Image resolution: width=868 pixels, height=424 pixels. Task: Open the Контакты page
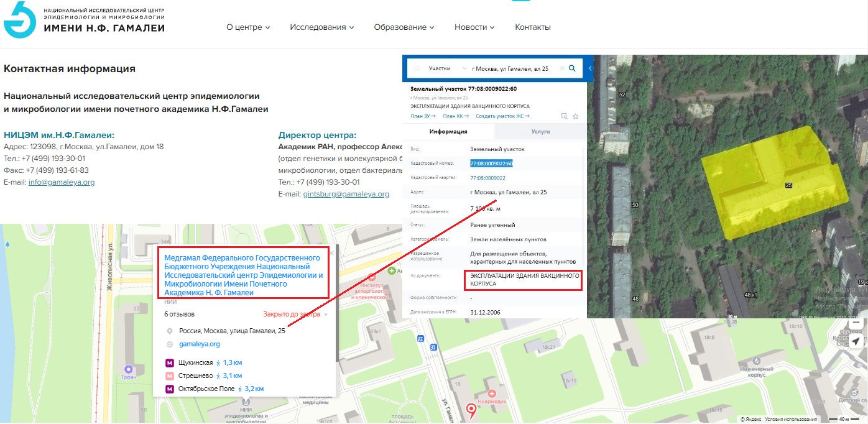pos(533,27)
